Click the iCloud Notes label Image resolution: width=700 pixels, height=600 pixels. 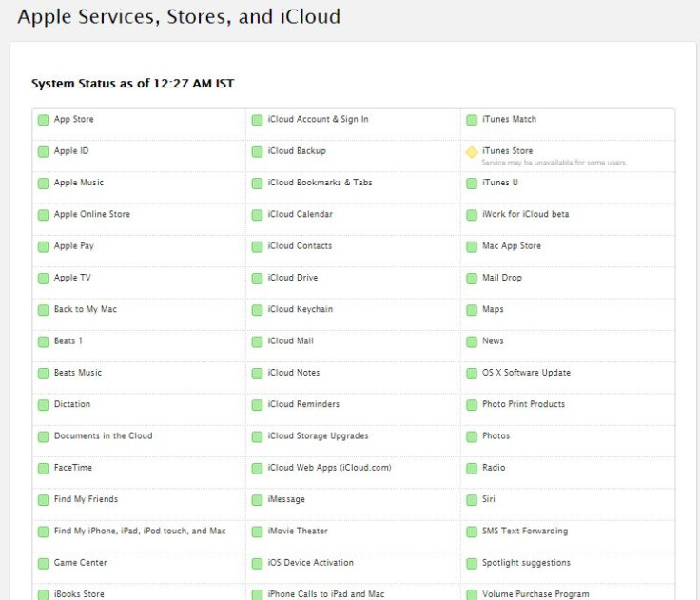294,373
